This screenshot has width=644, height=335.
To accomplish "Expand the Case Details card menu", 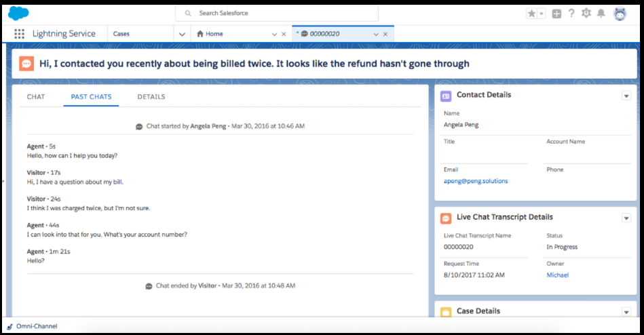I will 626,311.
